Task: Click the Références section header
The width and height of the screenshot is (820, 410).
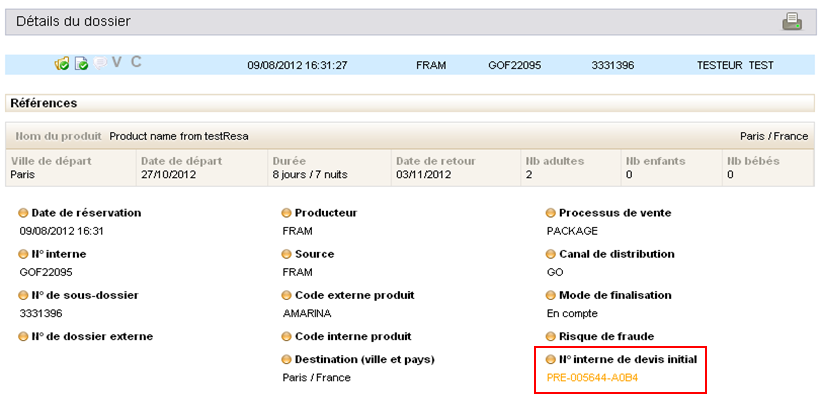Action: click(44, 103)
